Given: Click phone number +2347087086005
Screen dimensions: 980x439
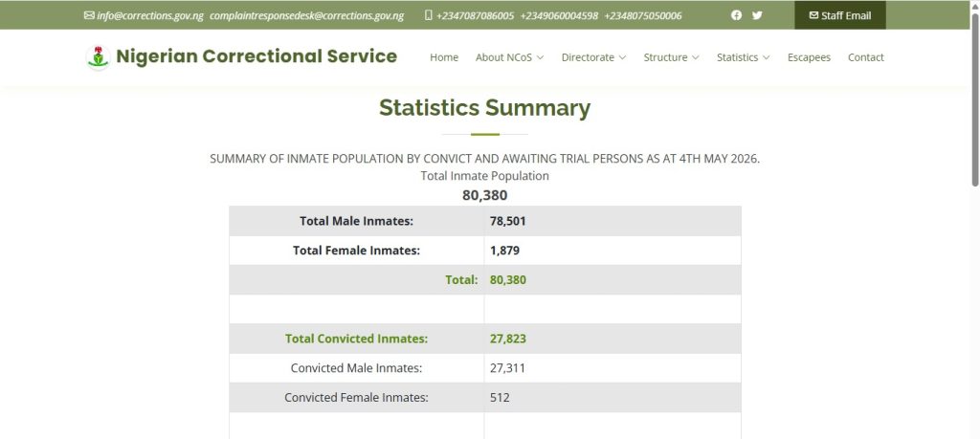Looking at the screenshot, I should click(x=476, y=15).
